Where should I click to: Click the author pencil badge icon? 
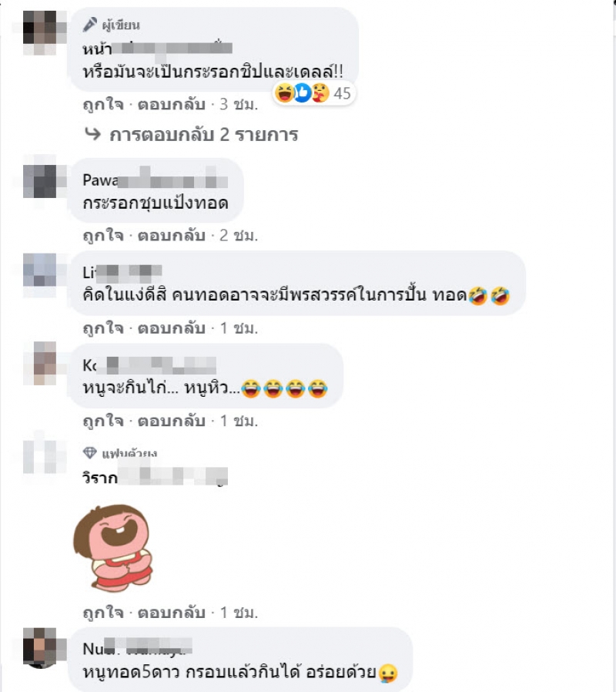pyautogui.click(x=90, y=25)
